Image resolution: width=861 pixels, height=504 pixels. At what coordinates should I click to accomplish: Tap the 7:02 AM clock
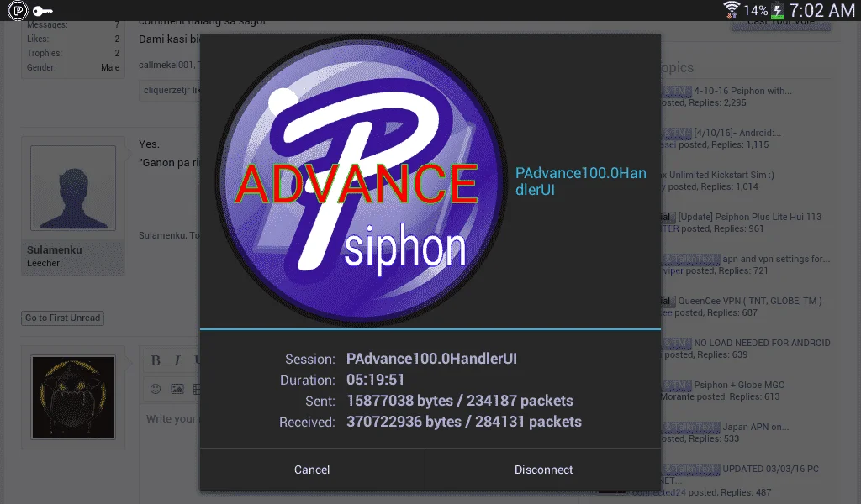(821, 10)
